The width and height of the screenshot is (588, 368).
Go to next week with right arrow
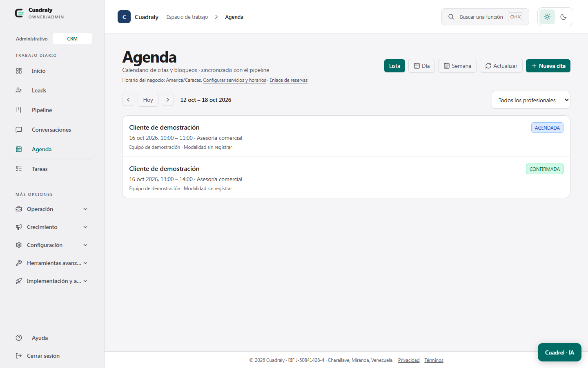click(168, 100)
